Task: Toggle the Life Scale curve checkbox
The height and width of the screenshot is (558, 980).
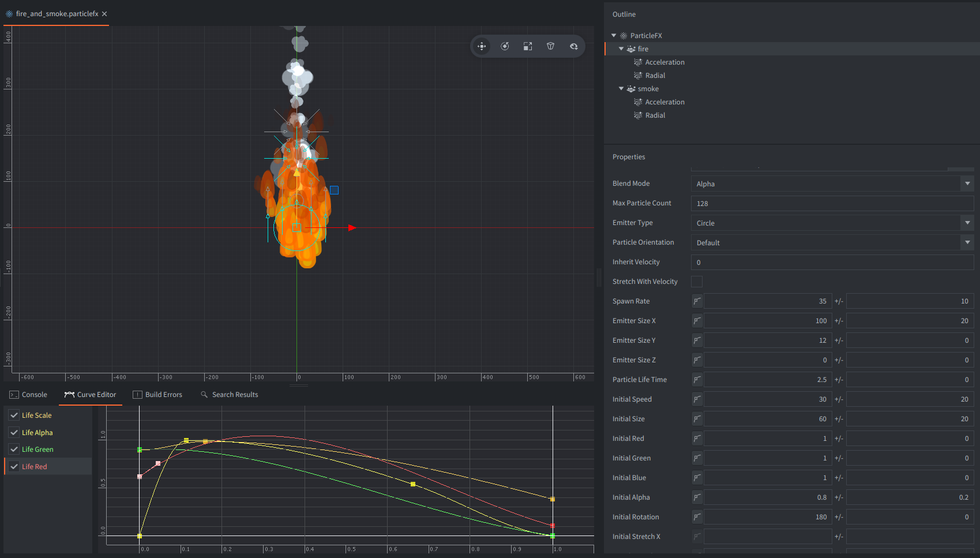Action: [x=14, y=415]
